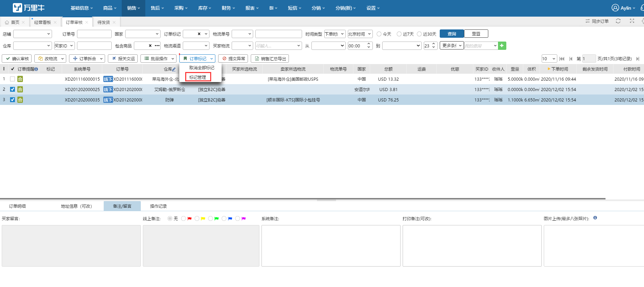
Task: Switch to the 操作记录 tab
Action: pos(158,206)
